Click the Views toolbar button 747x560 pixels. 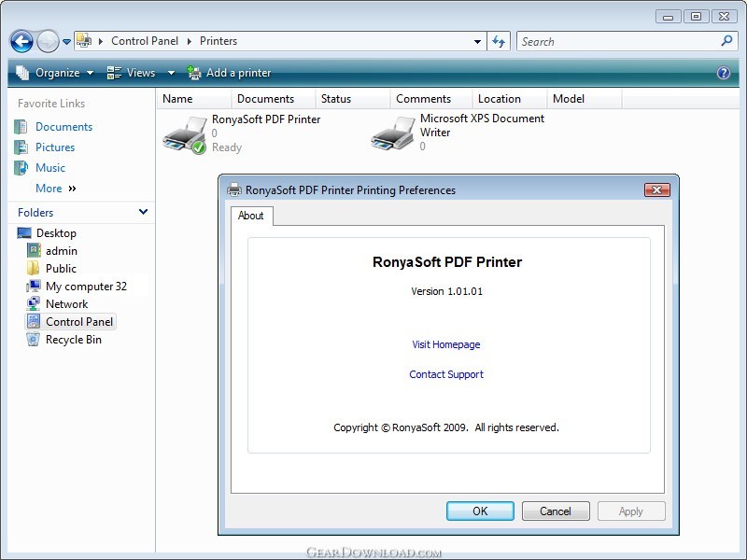click(131, 73)
